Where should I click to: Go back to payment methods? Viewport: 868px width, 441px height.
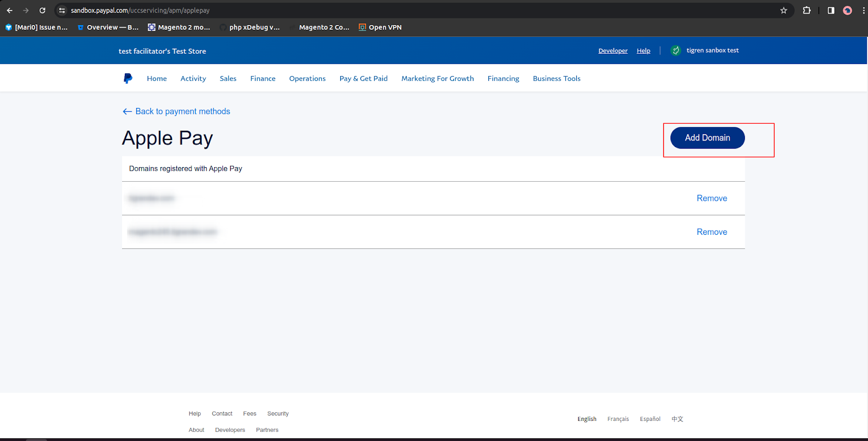tap(176, 111)
